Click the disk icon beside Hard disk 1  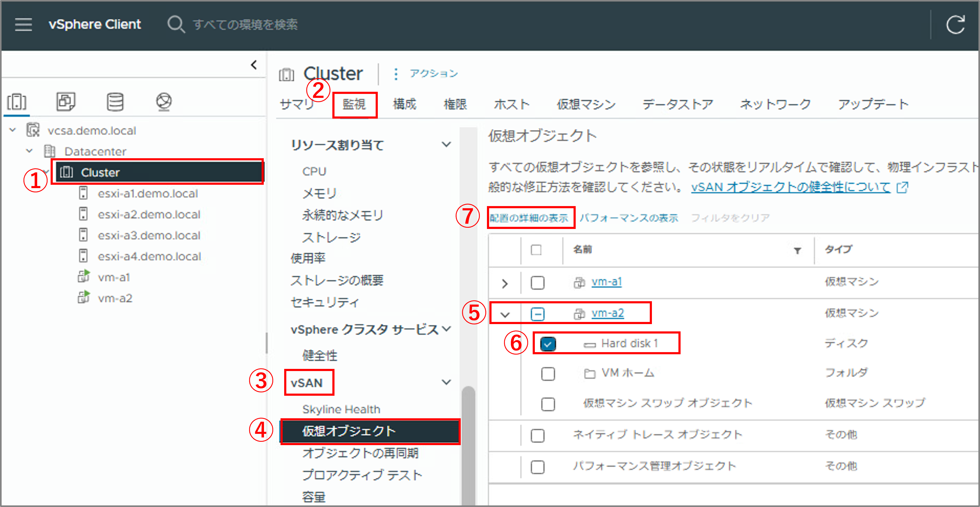[590, 345]
